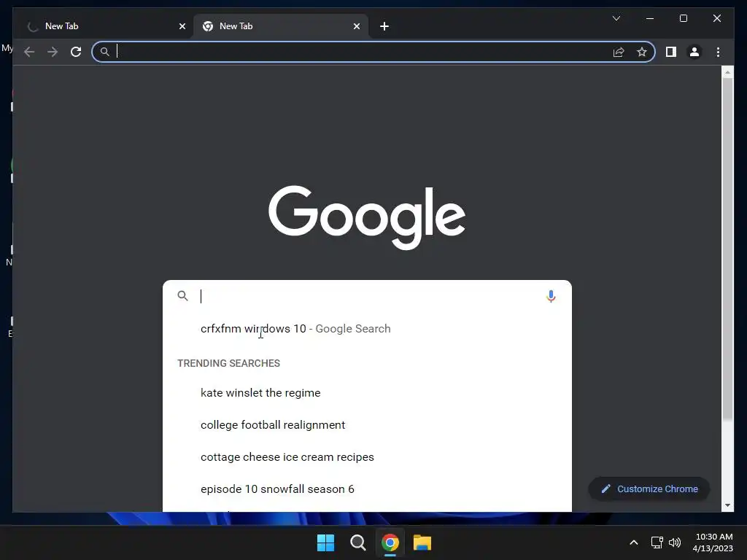747x560 pixels.
Task: Open the Chrome three-dot menu
Action: coord(718,52)
